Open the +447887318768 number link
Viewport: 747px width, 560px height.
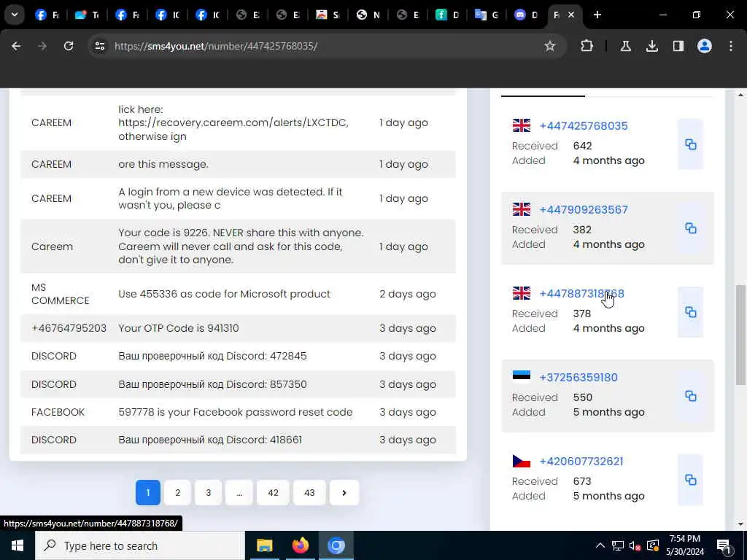pyautogui.click(x=581, y=293)
